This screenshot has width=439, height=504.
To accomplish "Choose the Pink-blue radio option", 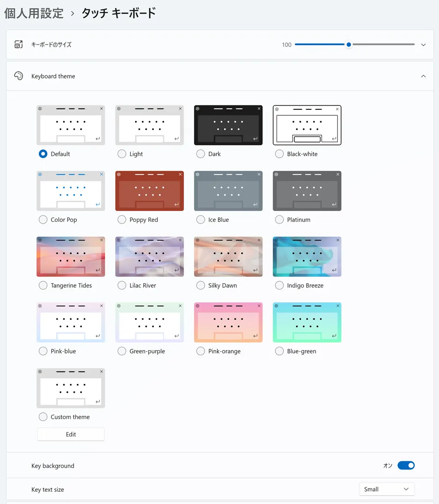I will coord(43,351).
